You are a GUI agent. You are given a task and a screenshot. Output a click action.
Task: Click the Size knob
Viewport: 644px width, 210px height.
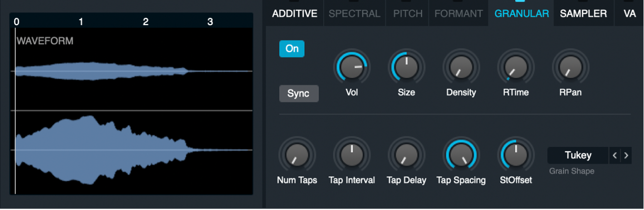click(406, 68)
